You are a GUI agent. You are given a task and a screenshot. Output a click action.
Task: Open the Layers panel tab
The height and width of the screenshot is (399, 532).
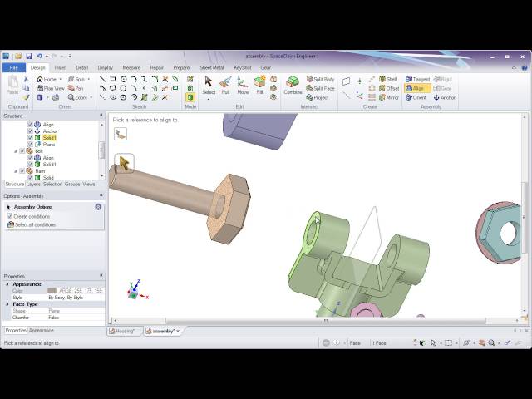tap(33, 184)
